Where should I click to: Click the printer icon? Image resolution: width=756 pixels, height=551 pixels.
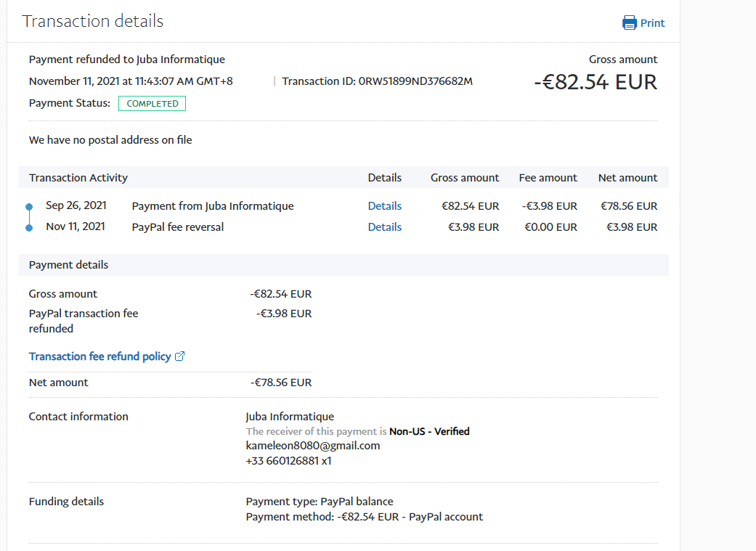[629, 23]
